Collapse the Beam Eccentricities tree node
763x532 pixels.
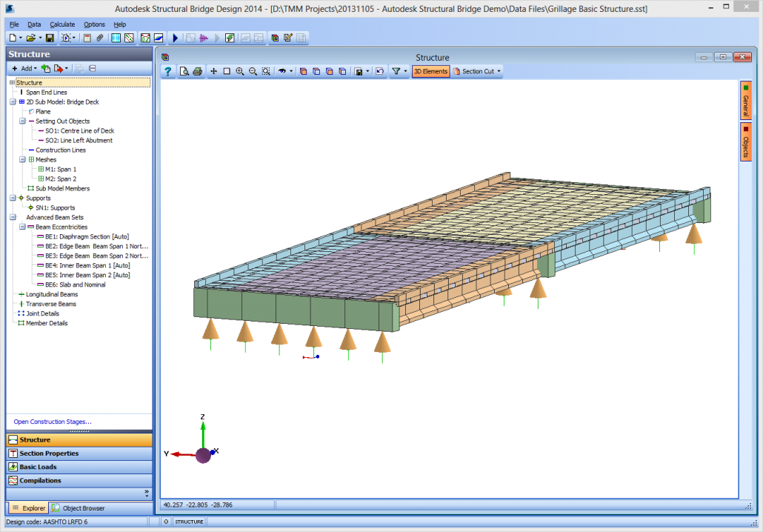coord(22,227)
